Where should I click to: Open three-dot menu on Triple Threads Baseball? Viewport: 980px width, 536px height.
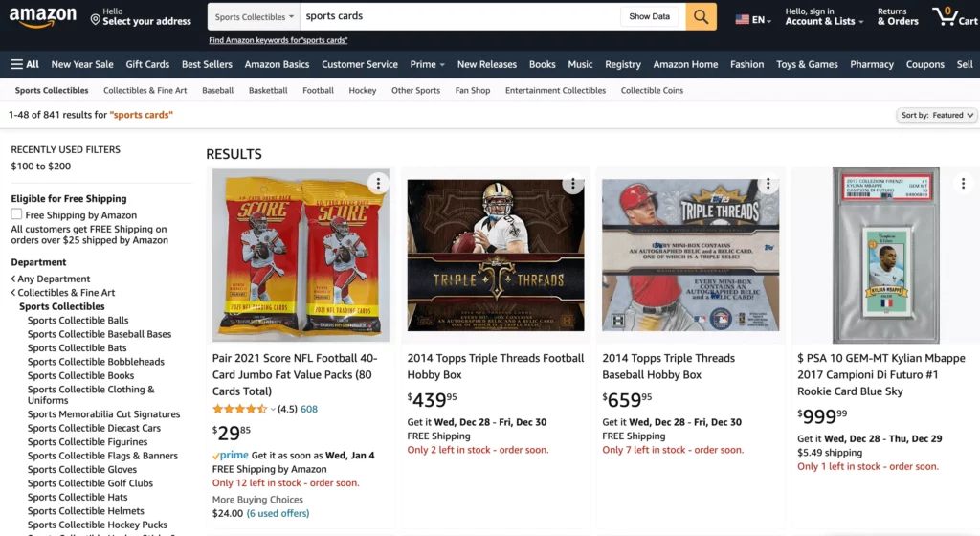pyautogui.click(x=768, y=184)
